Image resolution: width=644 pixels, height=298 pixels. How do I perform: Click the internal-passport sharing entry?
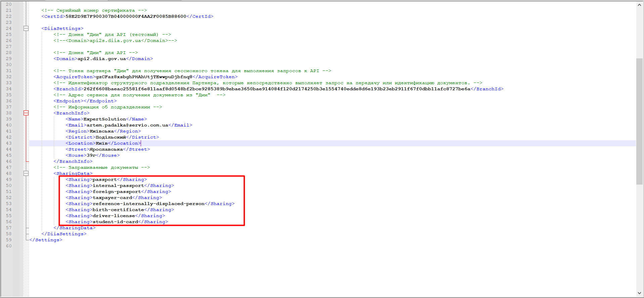tap(118, 186)
